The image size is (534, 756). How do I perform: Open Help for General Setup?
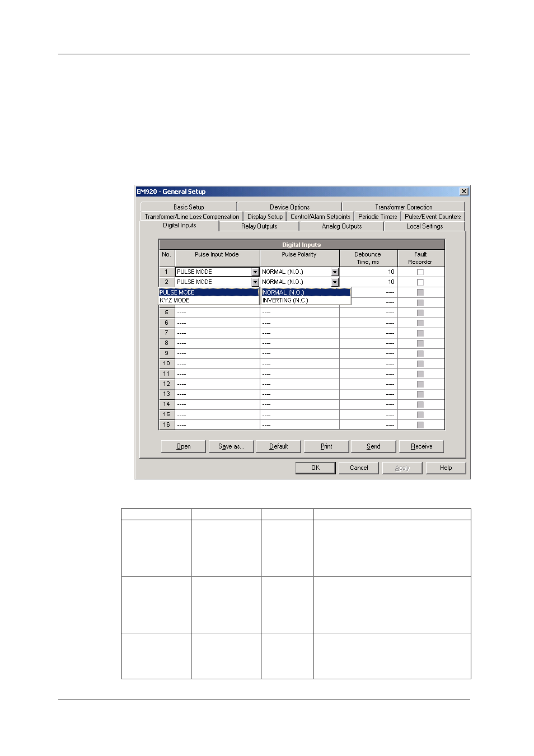(x=446, y=468)
